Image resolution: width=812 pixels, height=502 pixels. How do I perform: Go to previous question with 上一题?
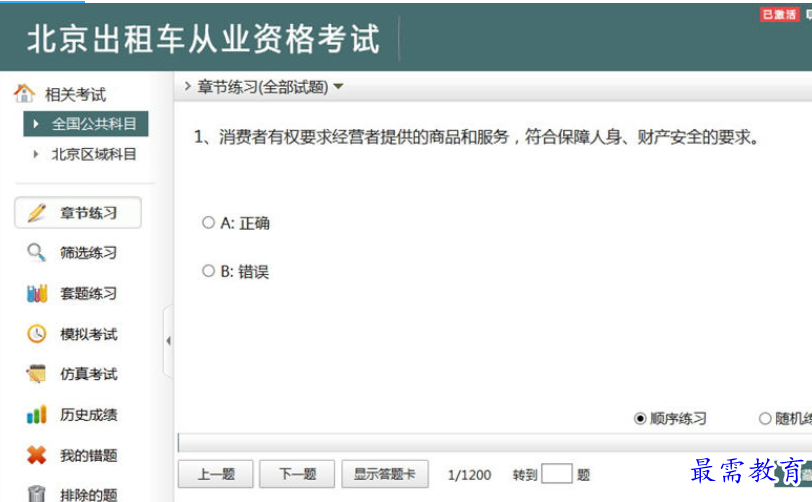(x=216, y=474)
